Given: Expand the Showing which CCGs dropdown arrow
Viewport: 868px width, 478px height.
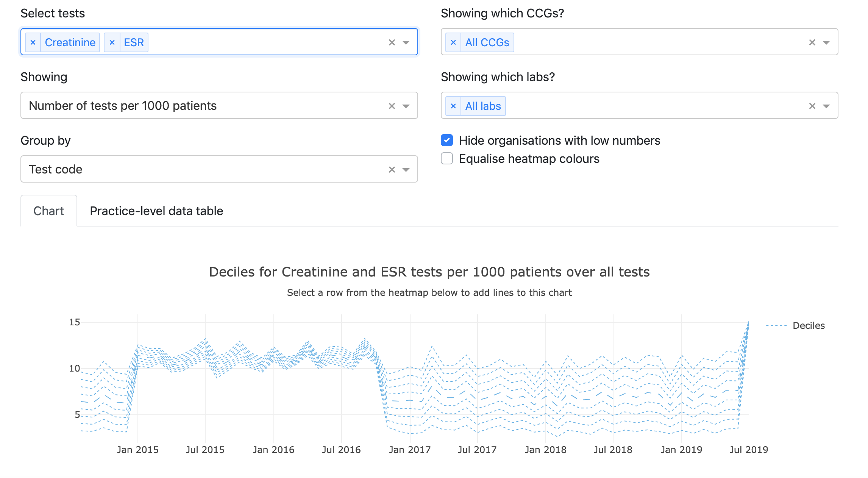Looking at the screenshot, I should click(826, 42).
